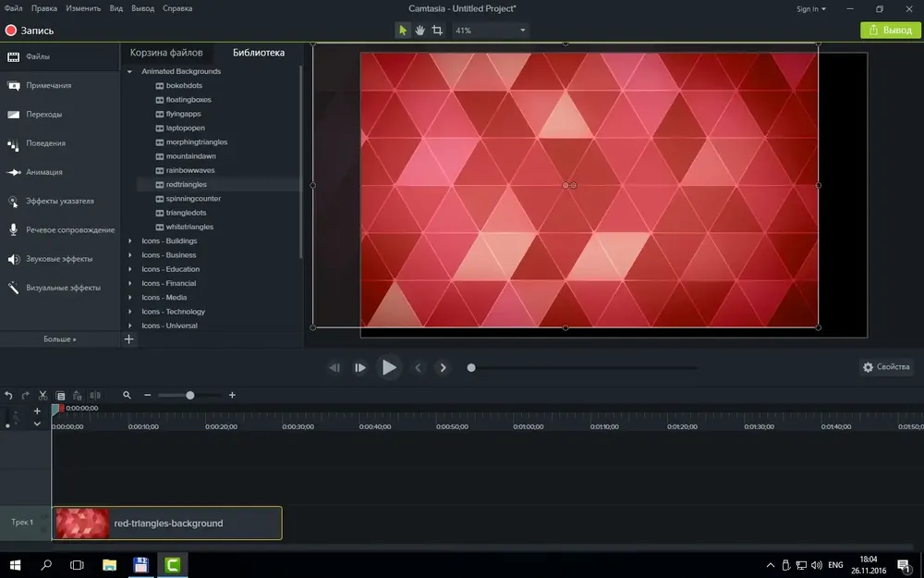Open the Sign In dropdown

pos(811,9)
